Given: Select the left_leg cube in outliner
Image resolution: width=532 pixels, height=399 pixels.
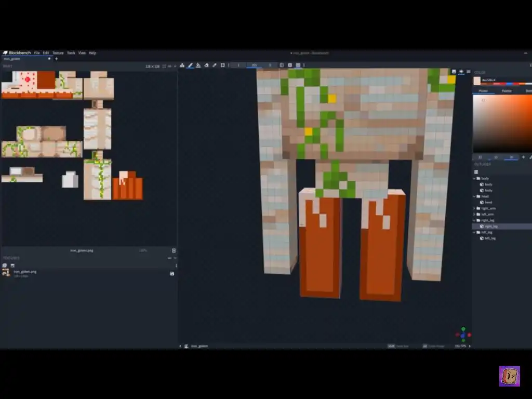Looking at the screenshot, I should point(490,238).
